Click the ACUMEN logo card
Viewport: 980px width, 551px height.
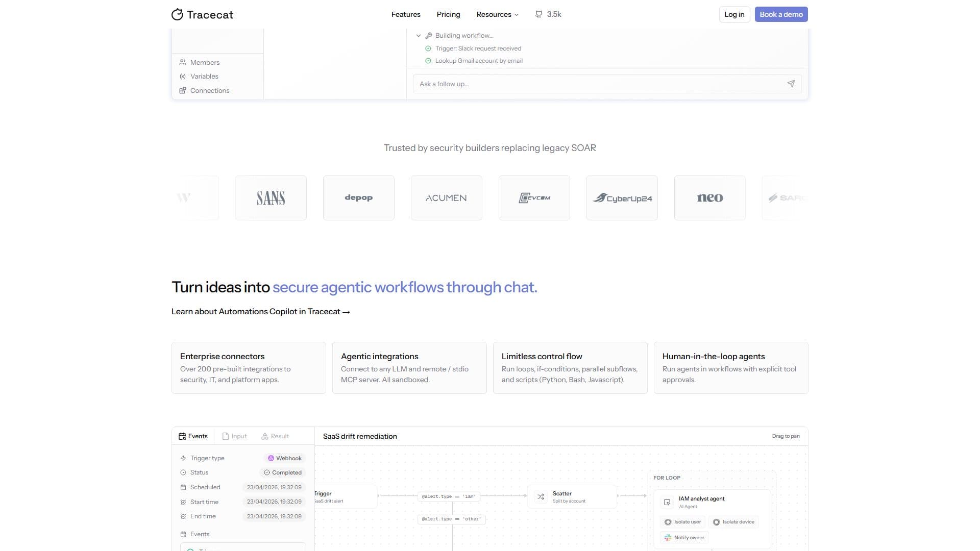click(447, 198)
